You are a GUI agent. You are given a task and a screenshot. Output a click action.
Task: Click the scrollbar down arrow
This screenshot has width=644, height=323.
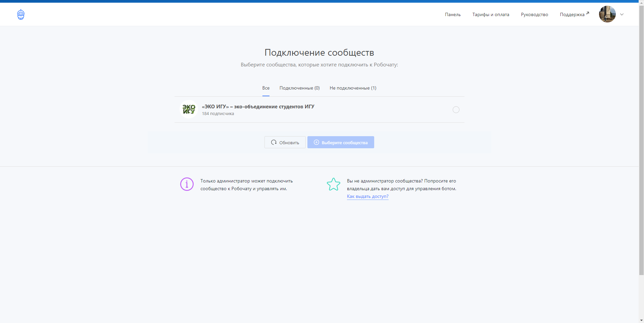point(641,320)
